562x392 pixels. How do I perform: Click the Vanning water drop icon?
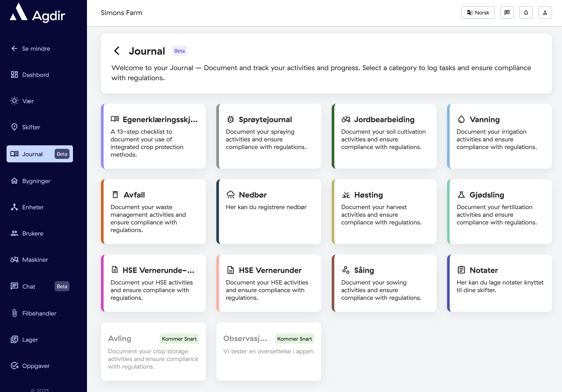461,119
